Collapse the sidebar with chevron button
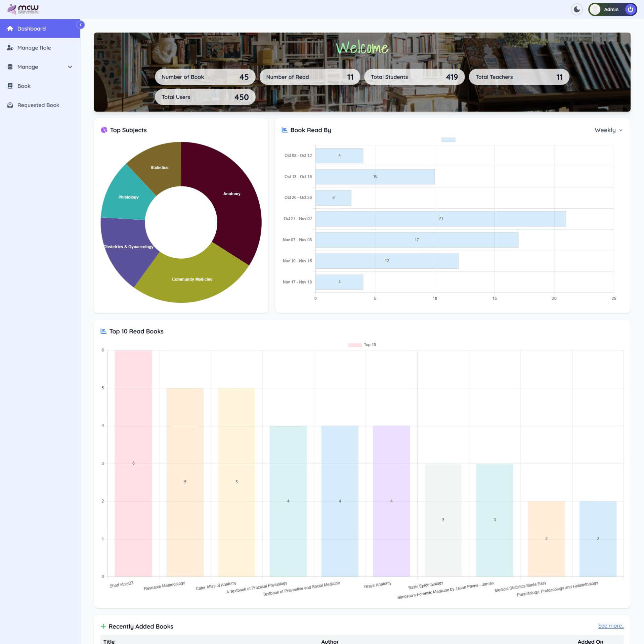 (x=81, y=25)
